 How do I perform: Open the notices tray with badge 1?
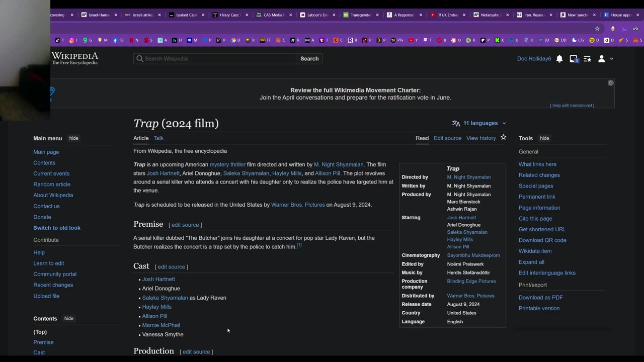click(x=574, y=59)
